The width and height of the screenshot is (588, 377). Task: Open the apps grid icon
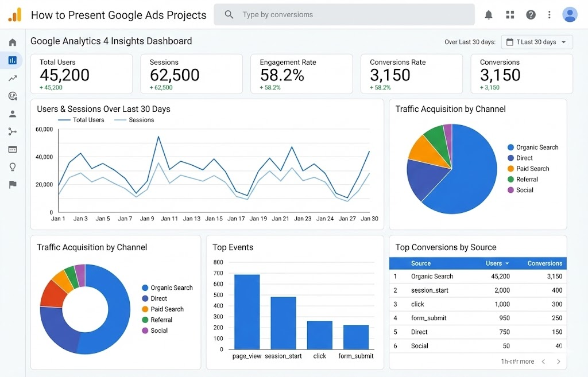click(x=510, y=15)
